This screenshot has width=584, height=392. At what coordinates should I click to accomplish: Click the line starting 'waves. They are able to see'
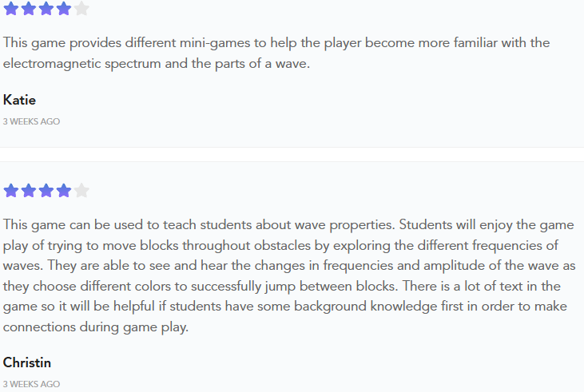coord(289,265)
